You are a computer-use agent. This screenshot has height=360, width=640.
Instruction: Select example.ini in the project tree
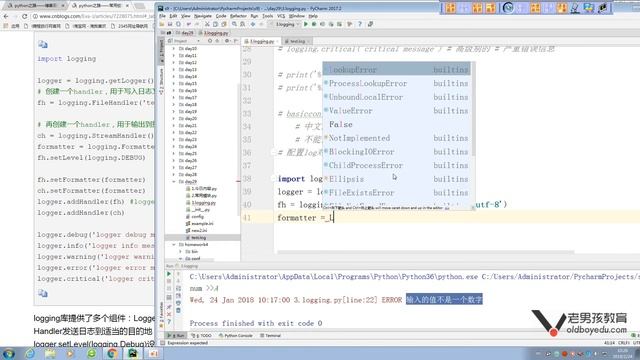pos(202,224)
